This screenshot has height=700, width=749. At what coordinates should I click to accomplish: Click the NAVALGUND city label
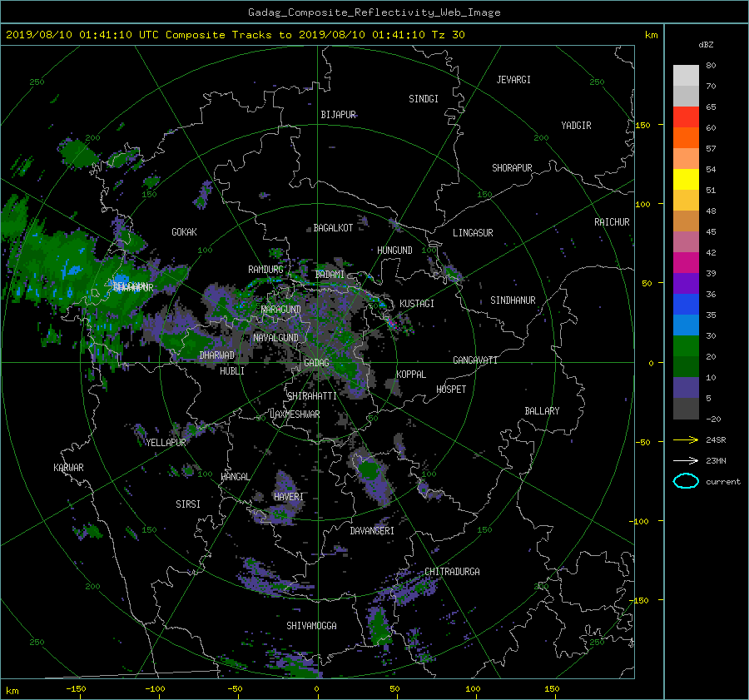275,338
